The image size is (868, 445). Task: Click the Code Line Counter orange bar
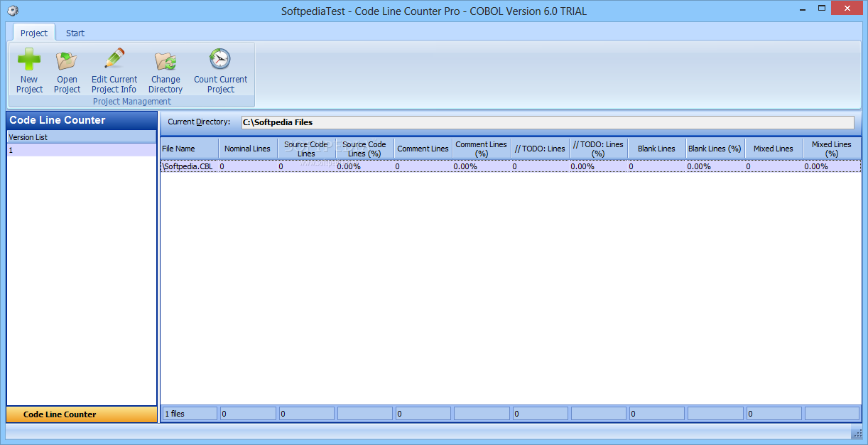82,414
